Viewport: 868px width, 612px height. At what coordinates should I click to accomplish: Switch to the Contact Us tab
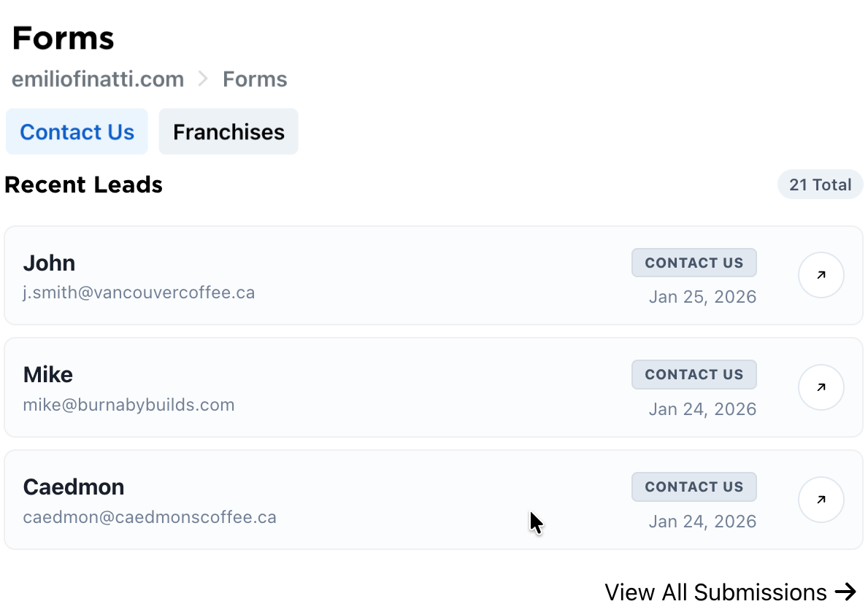point(77,132)
